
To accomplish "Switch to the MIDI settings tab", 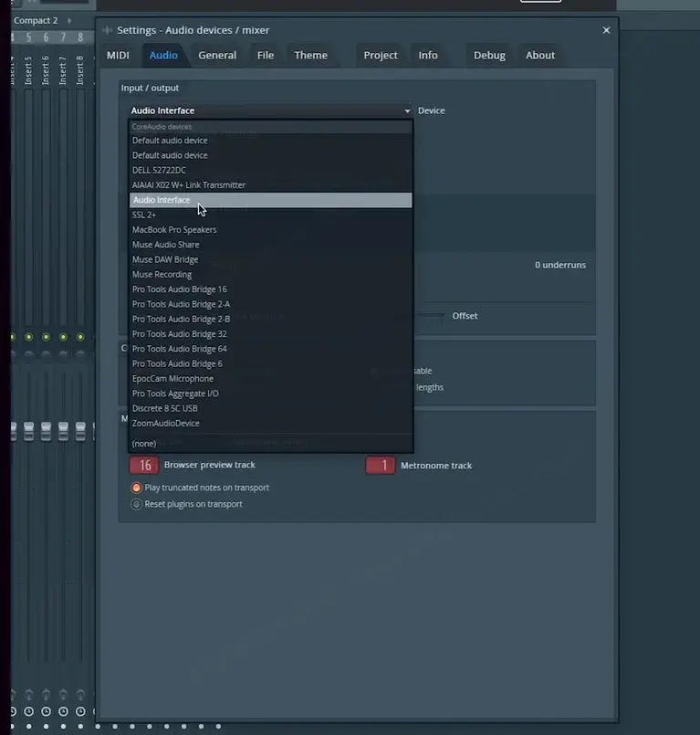I will pyautogui.click(x=118, y=56).
